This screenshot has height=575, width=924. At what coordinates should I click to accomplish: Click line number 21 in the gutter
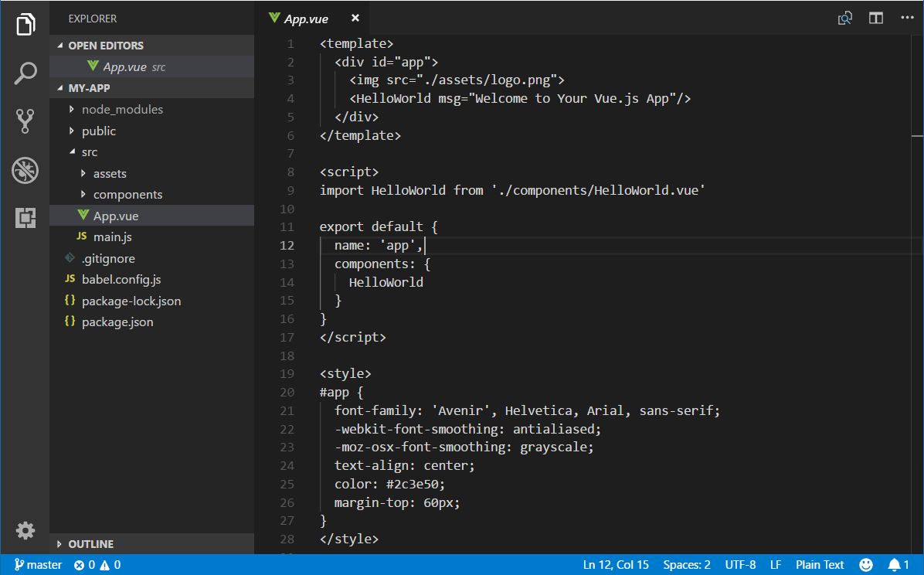(x=287, y=410)
